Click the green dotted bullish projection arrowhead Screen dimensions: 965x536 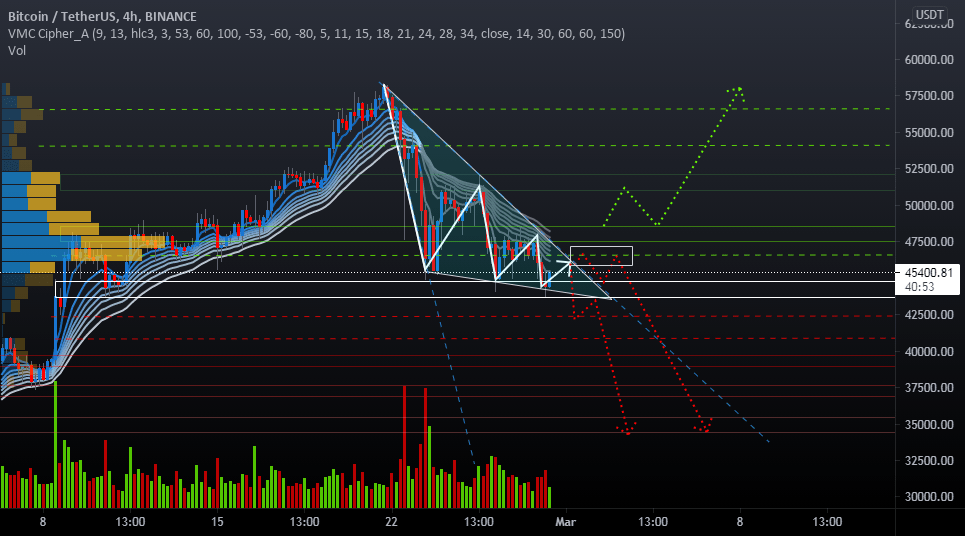(x=737, y=92)
